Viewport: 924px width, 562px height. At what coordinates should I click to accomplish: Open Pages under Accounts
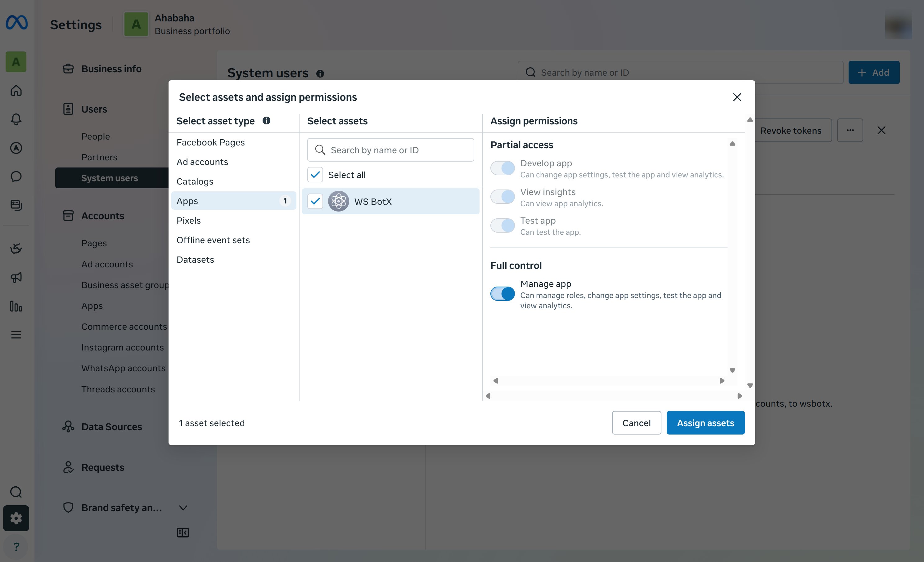(x=94, y=243)
